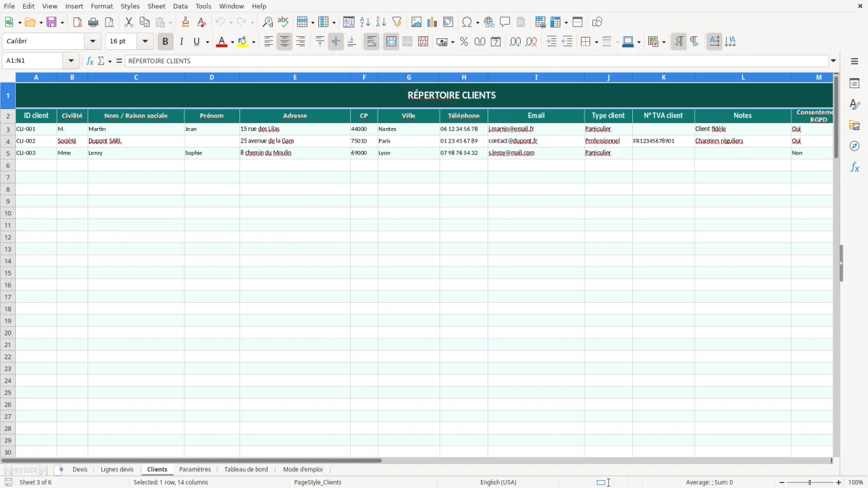Draw shapes icon in toolbar
This screenshot has height=488, width=868.
[597, 22]
